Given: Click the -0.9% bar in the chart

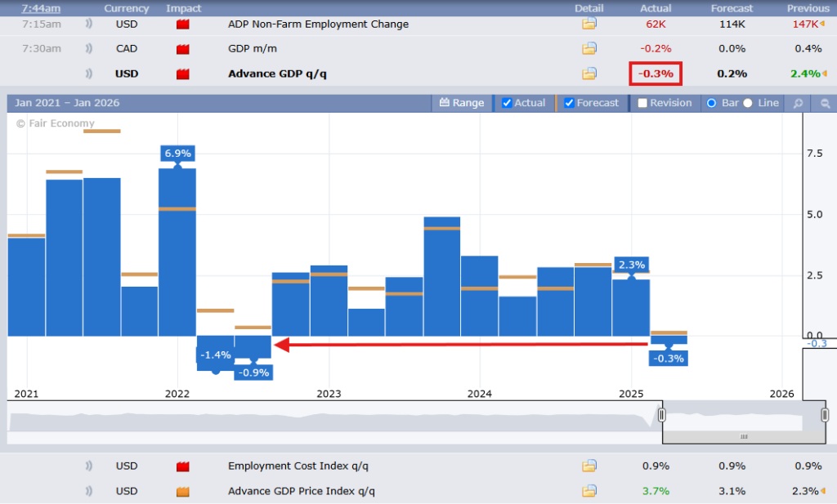Looking at the screenshot, I should [x=253, y=346].
